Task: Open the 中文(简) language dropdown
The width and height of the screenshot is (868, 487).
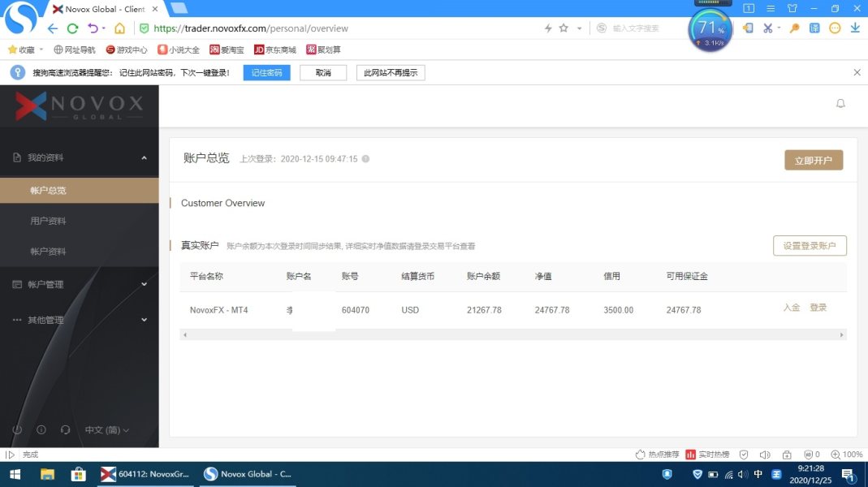Action: [107, 430]
